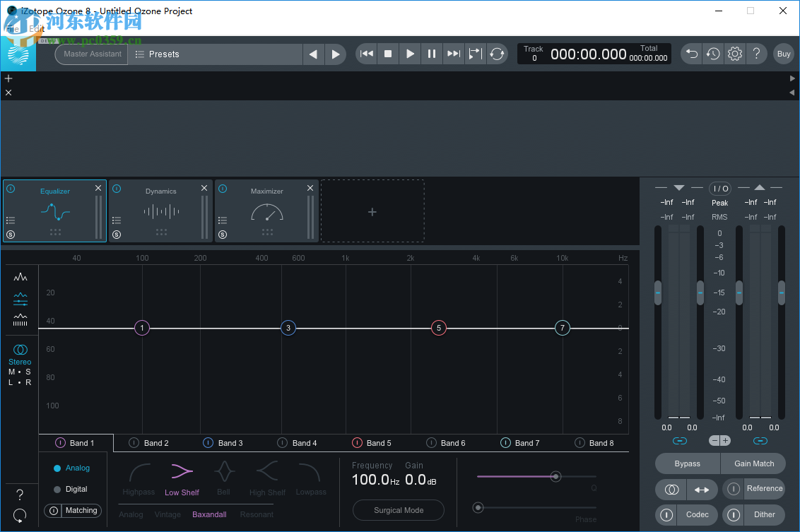Click the Gain Match button

tap(753, 463)
